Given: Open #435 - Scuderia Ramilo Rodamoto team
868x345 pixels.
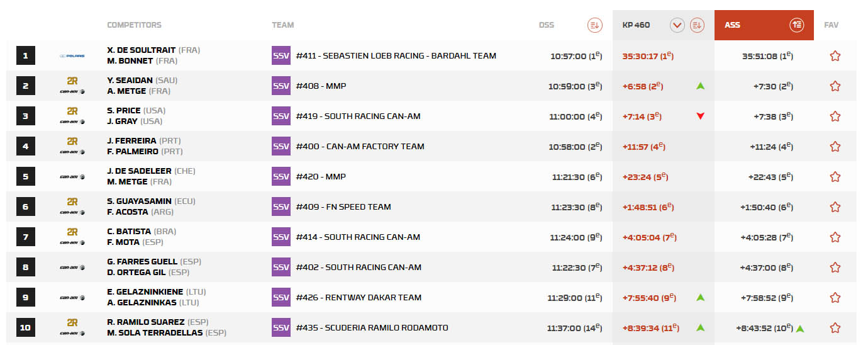Looking at the screenshot, I should click(372, 327).
